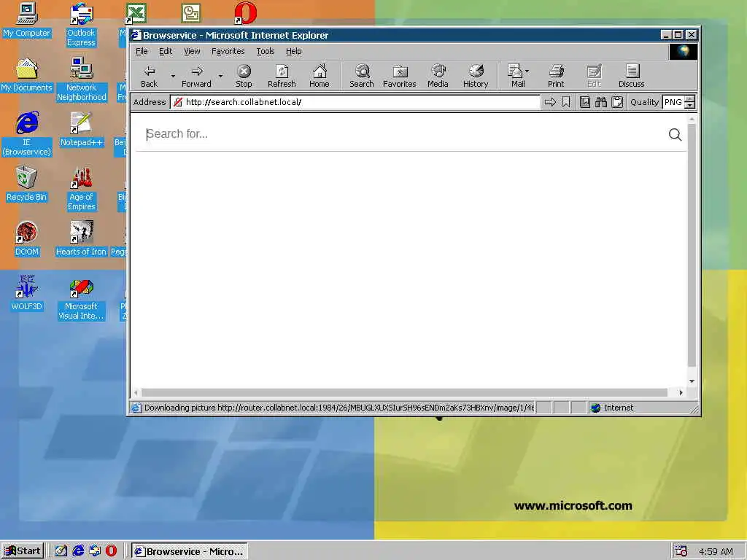Image resolution: width=747 pixels, height=560 pixels.
Task: Select the Recycle Bin desktop icon
Action: click(26, 184)
